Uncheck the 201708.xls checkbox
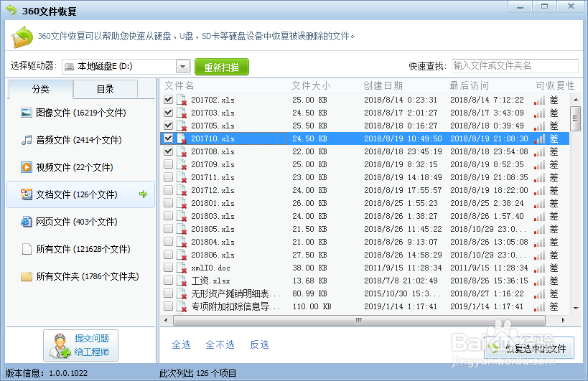 pos(169,151)
